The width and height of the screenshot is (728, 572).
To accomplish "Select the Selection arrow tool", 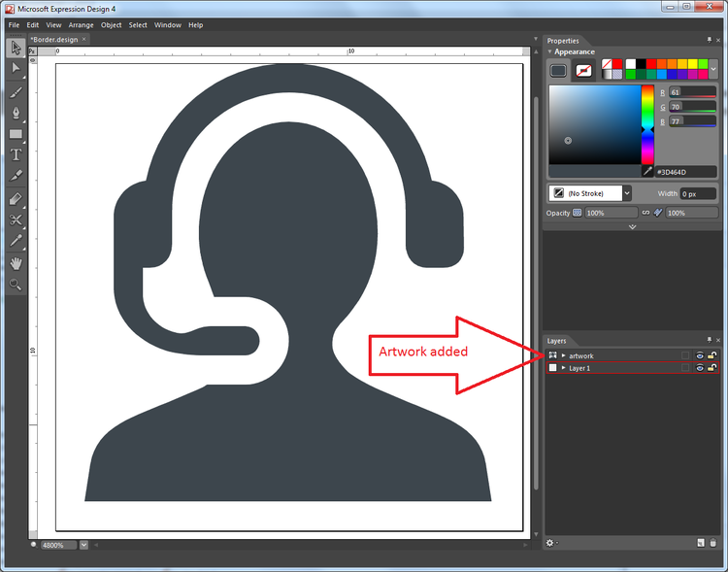I will pos(16,48).
